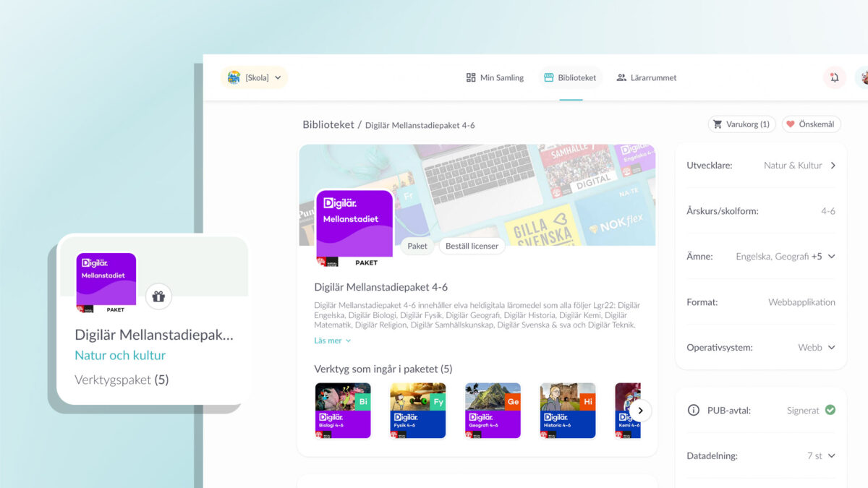The height and width of the screenshot is (488, 868).
Task: Expand the Operativsystem Webb dropdown
Action: tap(831, 347)
